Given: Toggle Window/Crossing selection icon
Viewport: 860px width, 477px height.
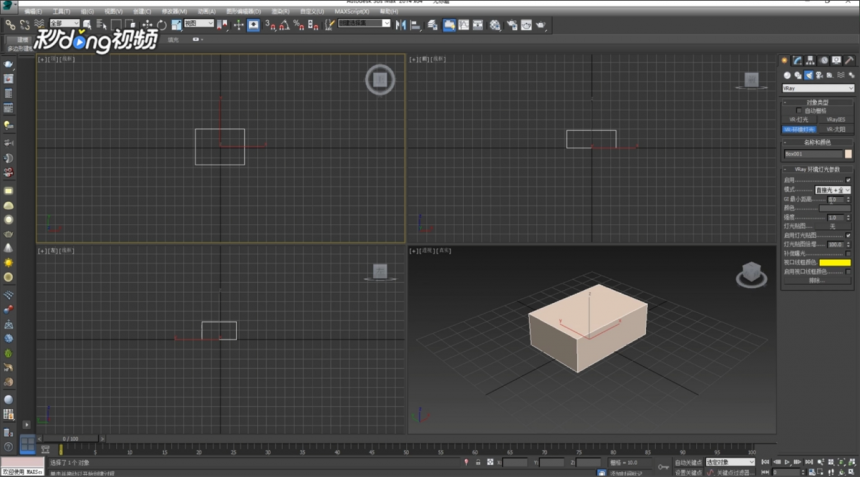Looking at the screenshot, I should [x=130, y=24].
